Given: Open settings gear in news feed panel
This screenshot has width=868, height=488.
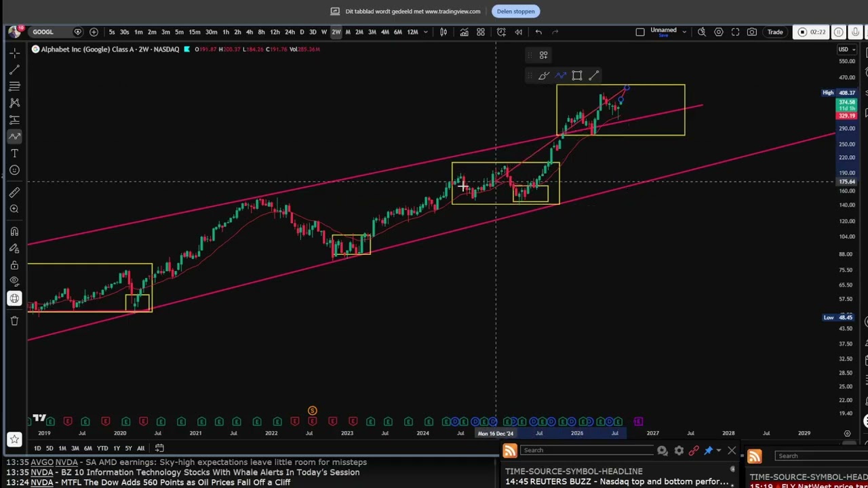Looking at the screenshot, I should pos(679,451).
